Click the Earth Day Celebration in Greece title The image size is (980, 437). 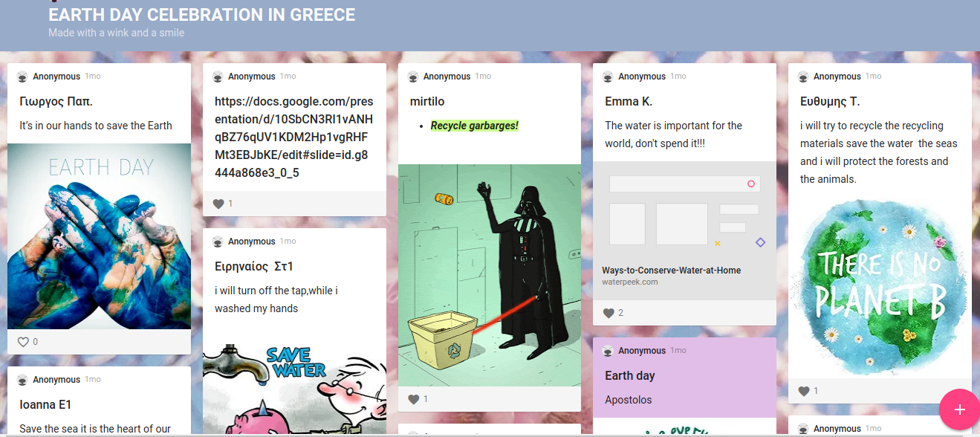click(201, 15)
